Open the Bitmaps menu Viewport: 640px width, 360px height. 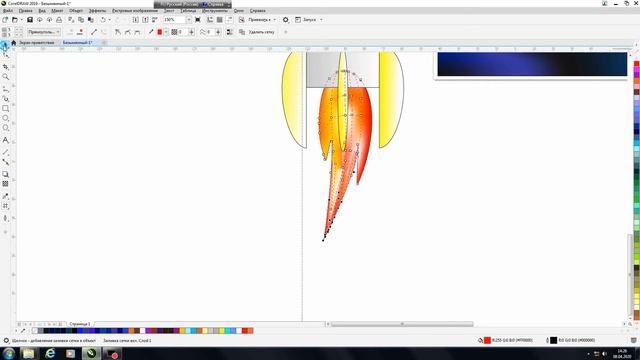[135, 11]
